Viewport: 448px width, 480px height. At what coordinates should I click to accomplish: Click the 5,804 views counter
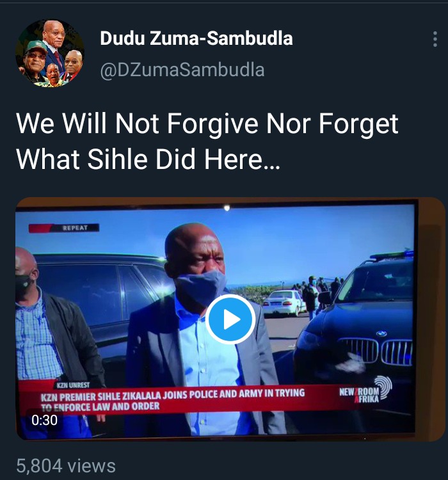click(x=66, y=466)
